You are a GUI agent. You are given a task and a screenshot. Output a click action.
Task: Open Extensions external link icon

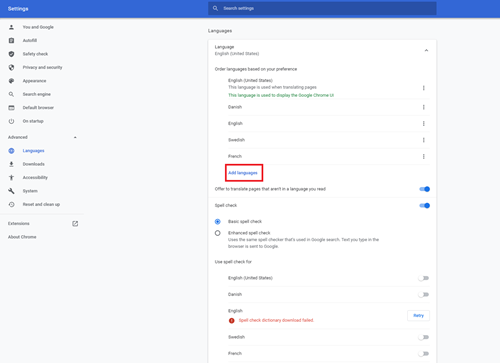point(75,224)
